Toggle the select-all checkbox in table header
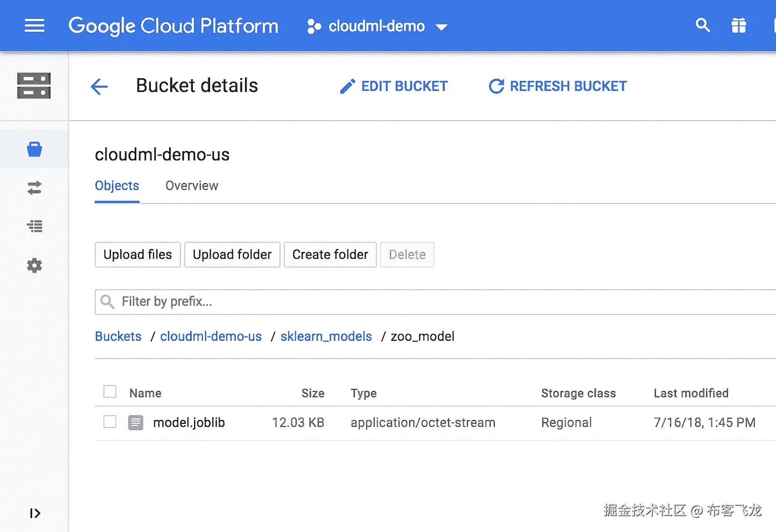Screen dimensions: 776x532 [x=110, y=392]
